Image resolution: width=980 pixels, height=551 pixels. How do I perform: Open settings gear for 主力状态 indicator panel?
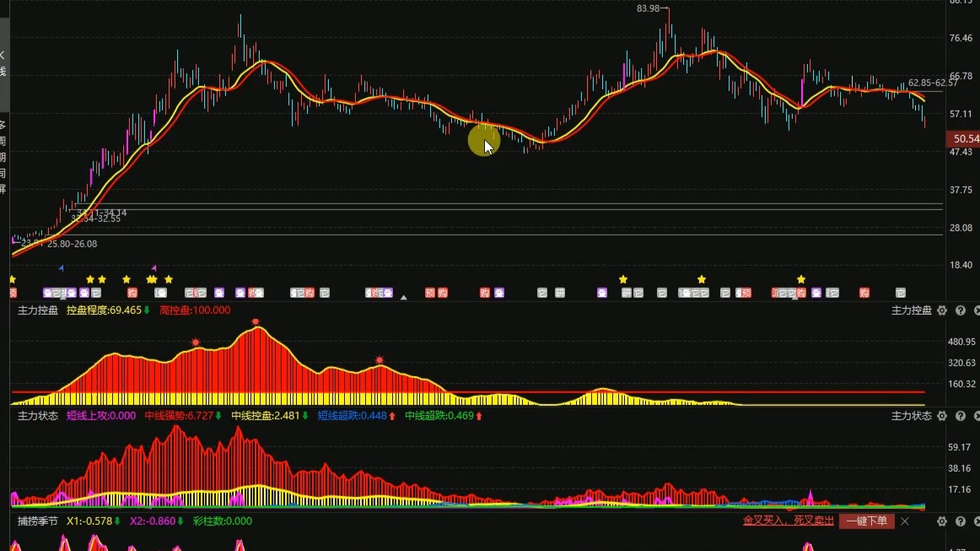pos(942,416)
